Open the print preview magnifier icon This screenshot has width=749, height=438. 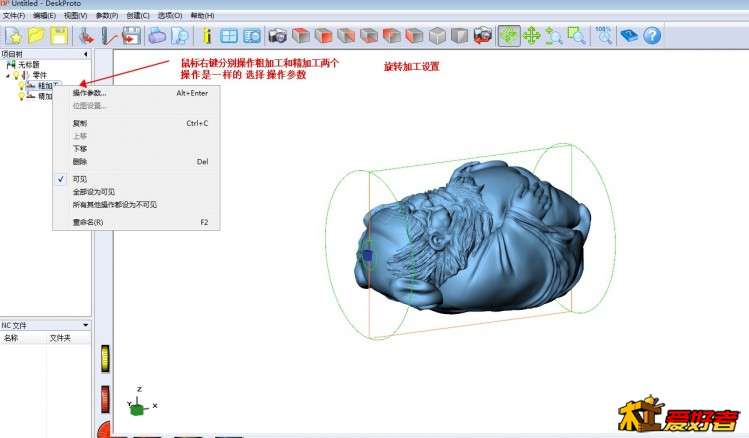(x=180, y=36)
